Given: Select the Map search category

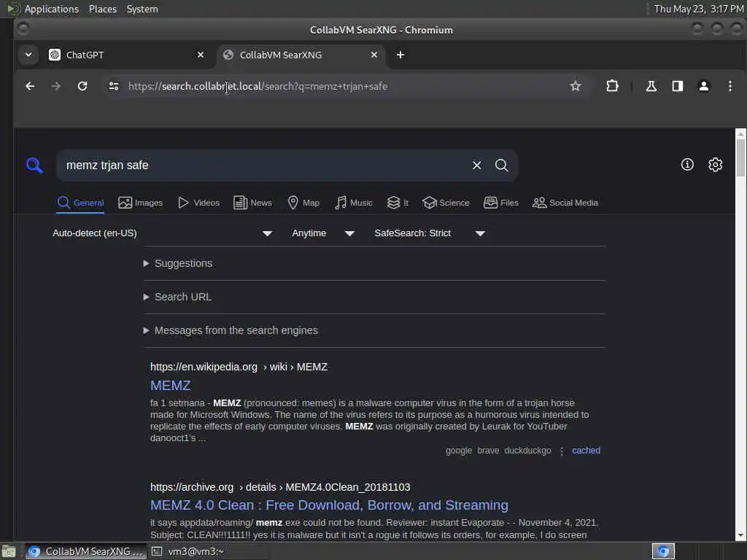Looking at the screenshot, I should click(x=303, y=203).
